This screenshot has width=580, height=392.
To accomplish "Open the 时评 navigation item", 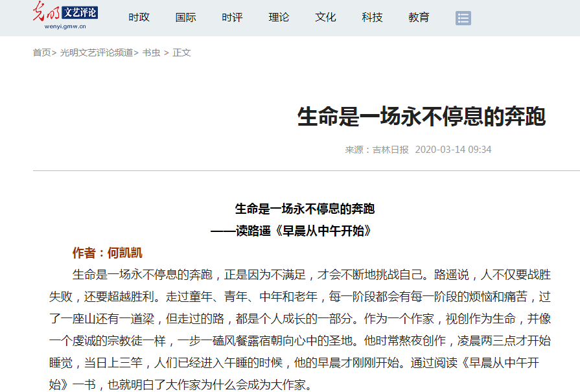I will (232, 17).
